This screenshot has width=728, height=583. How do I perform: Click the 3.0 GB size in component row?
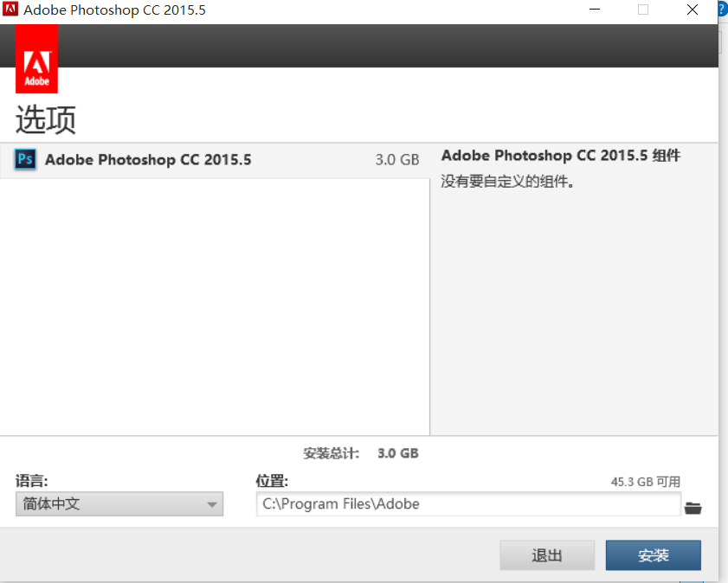coord(397,160)
